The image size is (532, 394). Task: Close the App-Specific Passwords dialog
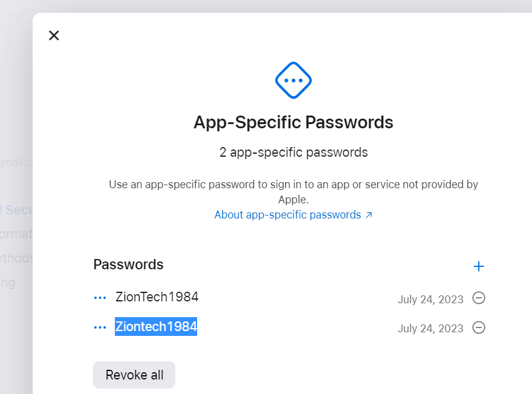tap(54, 36)
